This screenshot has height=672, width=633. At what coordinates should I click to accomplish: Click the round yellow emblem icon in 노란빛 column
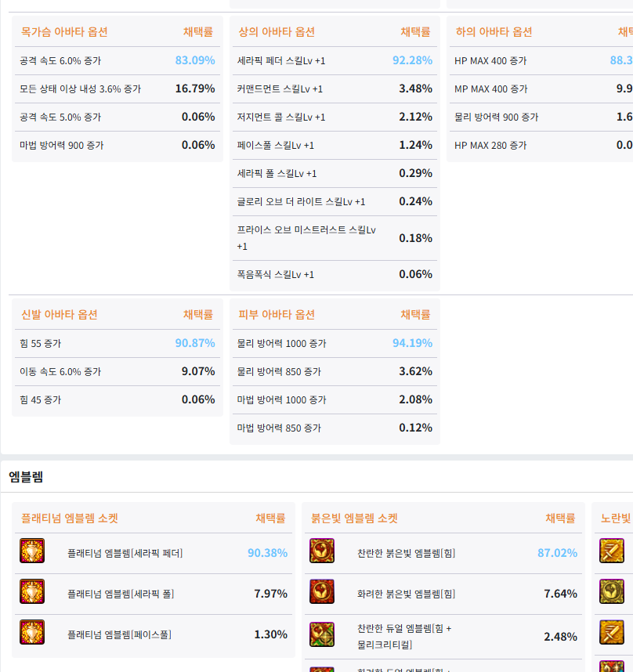click(x=612, y=591)
